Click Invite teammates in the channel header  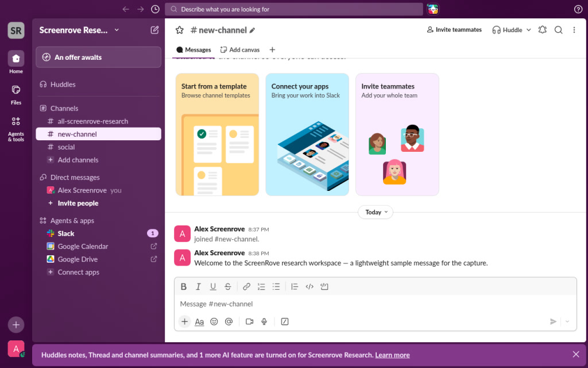click(x=454, y=30)
